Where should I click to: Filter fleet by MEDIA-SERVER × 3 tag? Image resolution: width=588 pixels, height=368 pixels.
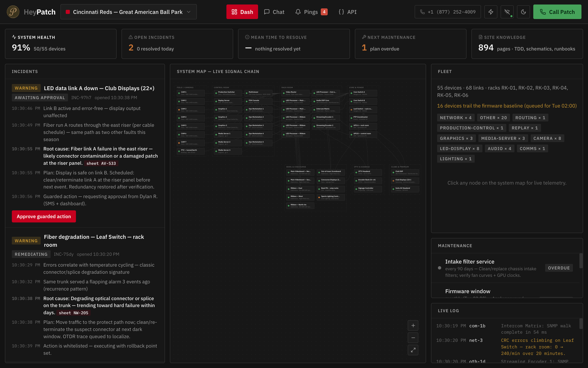click(503, 138)
